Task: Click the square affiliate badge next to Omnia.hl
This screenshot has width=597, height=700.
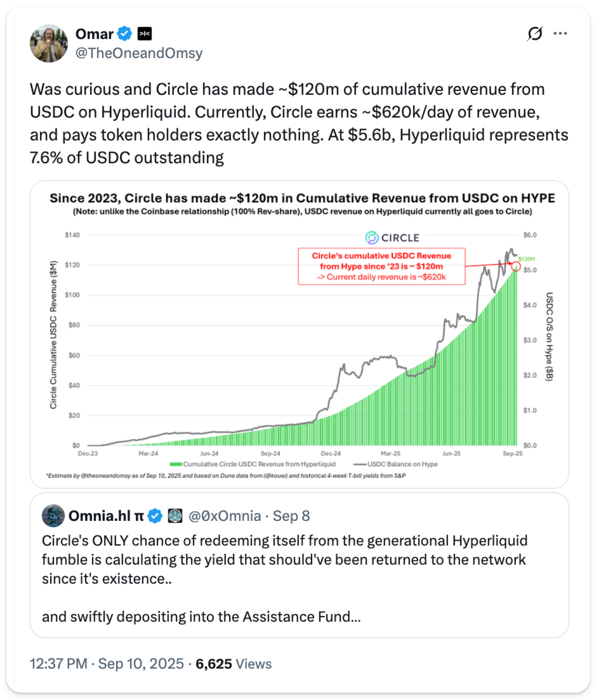Action: (175, 516)
